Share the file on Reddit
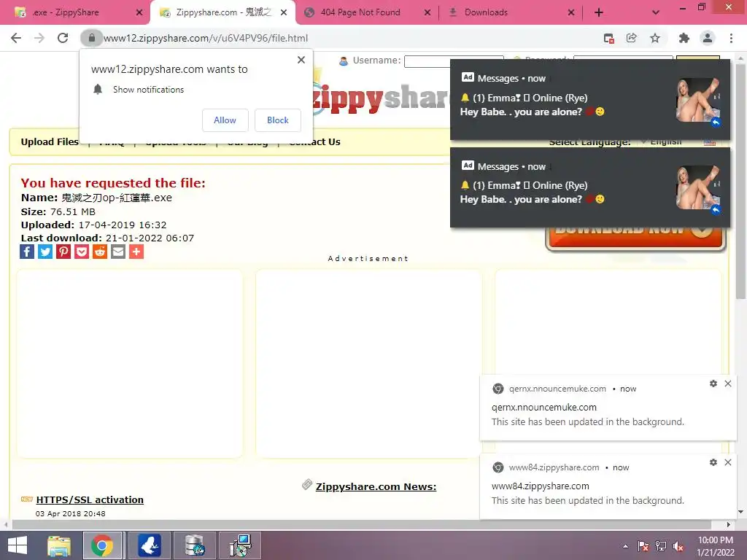The width and height of the screenshot is (747, 560). [x=99, y=252]
